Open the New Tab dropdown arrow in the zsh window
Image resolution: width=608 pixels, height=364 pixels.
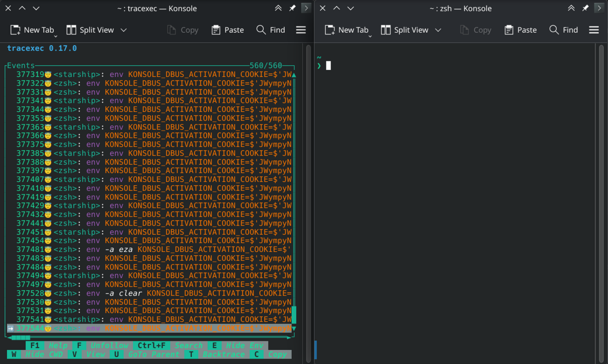coord(370,36)
